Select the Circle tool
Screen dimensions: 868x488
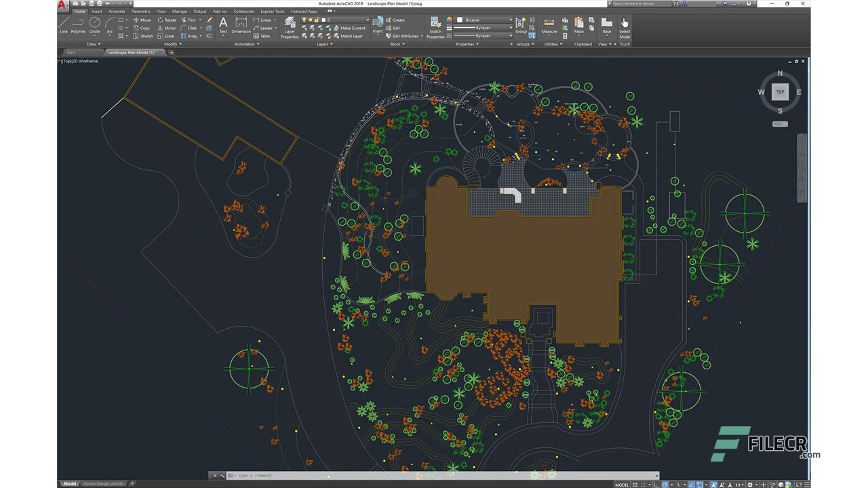coord(94,26)
